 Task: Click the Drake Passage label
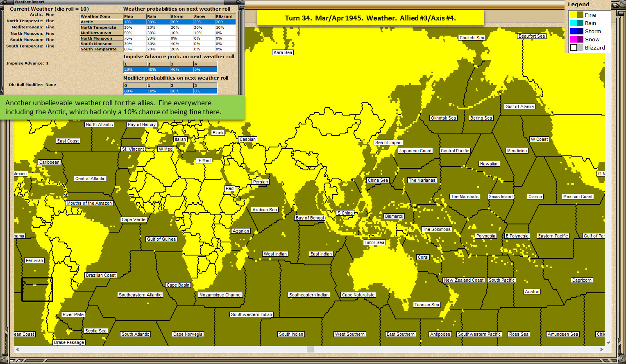point(69,342)
